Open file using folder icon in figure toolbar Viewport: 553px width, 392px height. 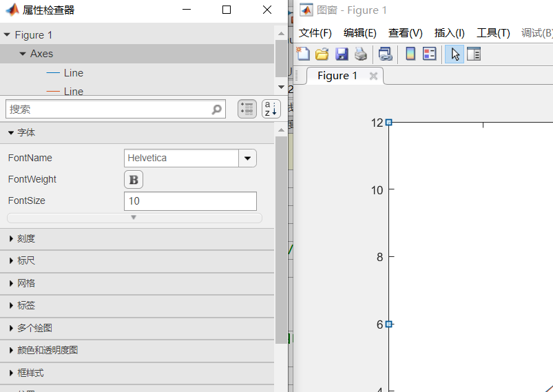click(322, 54)
